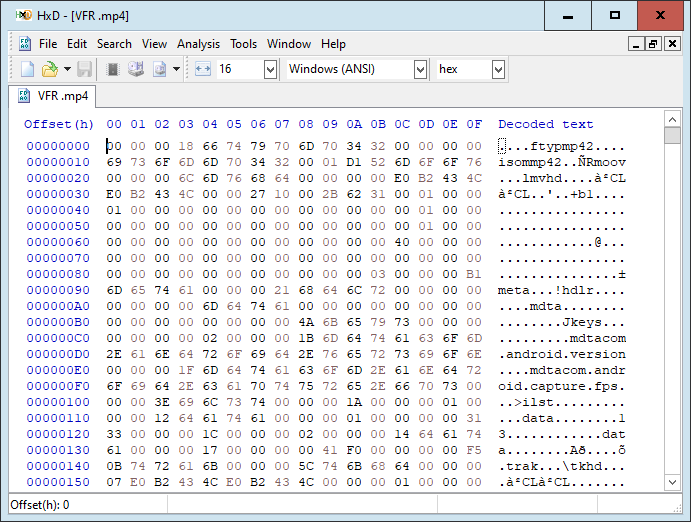Open the Window menu
The height and width of the screenshot is (522, 691).
pos(289,44)
